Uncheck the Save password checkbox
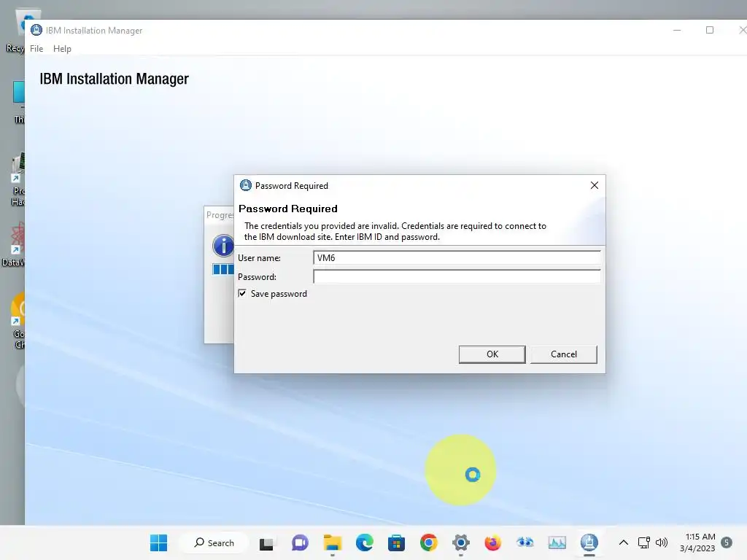Image resolution: width=747 pixels, height=560 pixels. pyautogui.click(x=242, y=293)
